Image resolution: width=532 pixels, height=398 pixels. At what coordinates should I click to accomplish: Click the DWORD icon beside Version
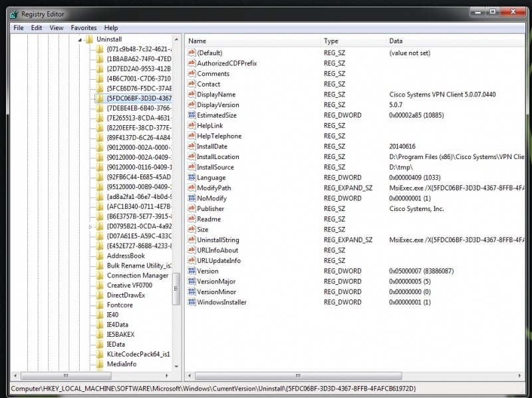(192, 271)
